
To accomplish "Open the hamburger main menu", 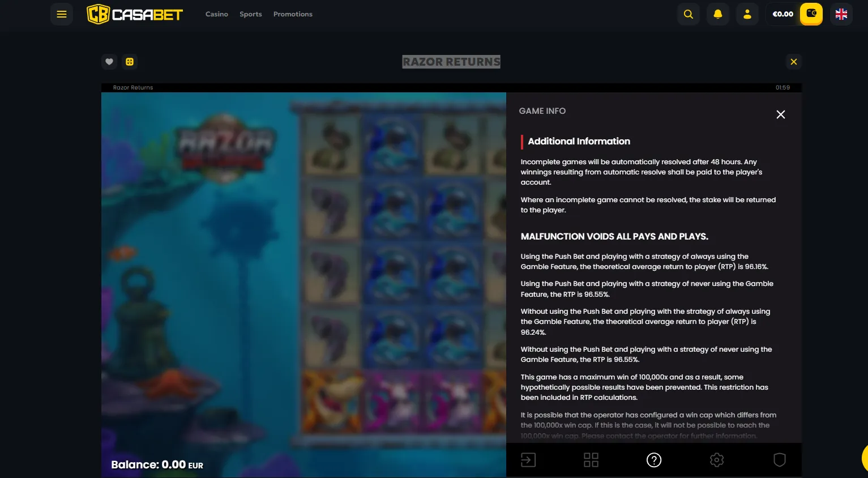I will pos(62,14).
